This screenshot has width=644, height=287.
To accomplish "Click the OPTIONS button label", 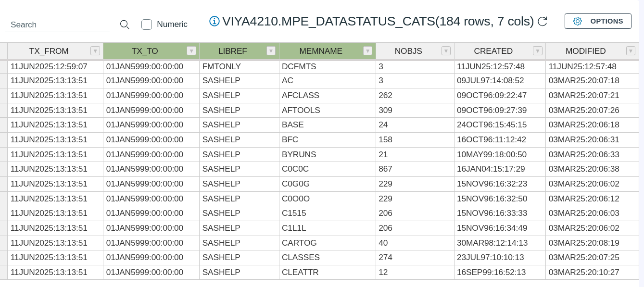I will (x=606, y=21).
